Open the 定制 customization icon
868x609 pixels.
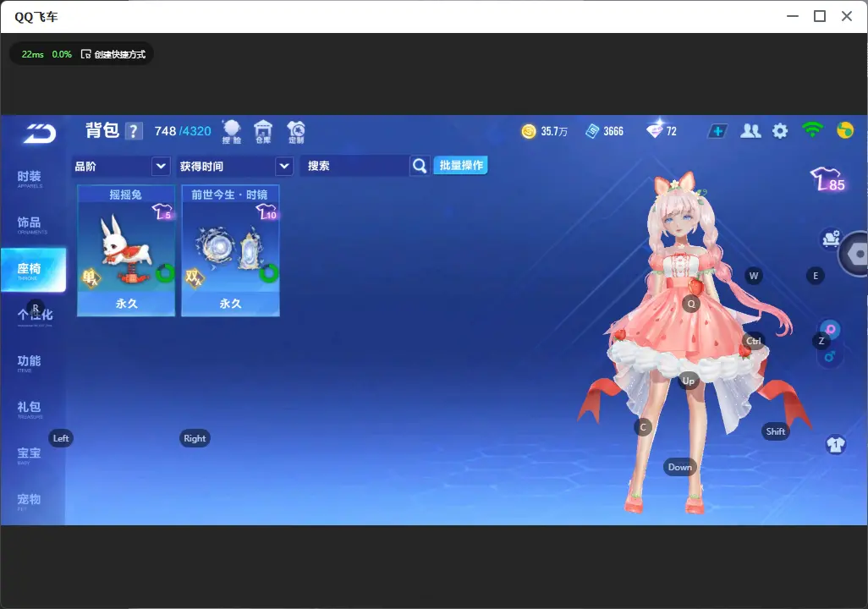click(296, 132)
